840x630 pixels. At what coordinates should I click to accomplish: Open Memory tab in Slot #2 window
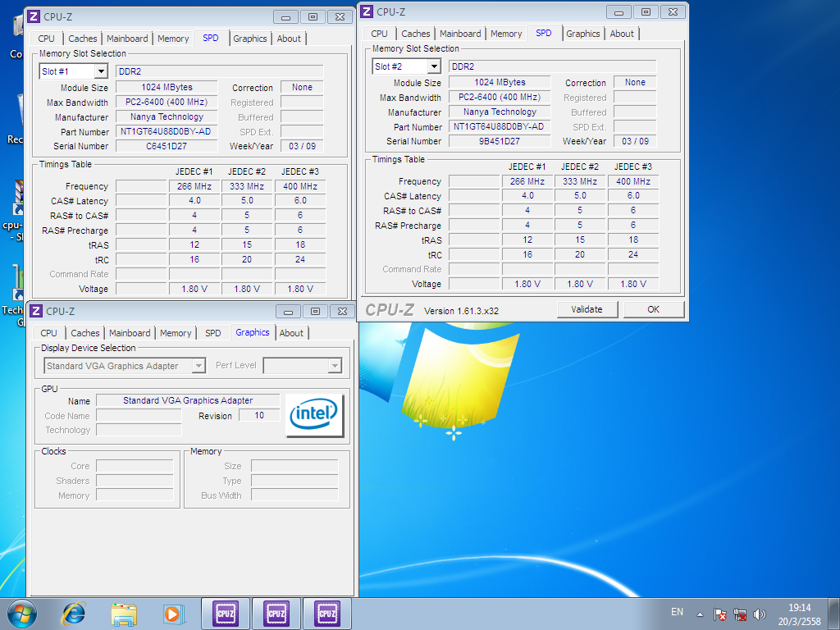pyautogui.click(x=506, y=34)
